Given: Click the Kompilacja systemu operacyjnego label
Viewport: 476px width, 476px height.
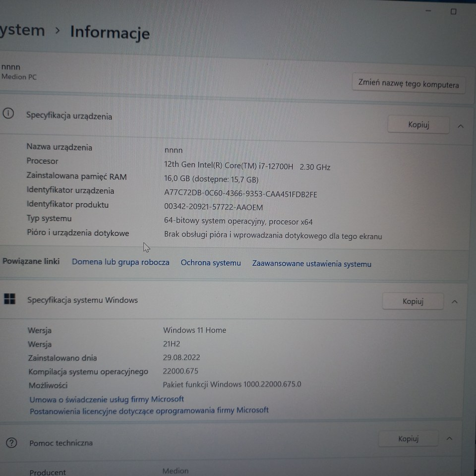Looking at the screenshot, I should click(x=88, y=372).
